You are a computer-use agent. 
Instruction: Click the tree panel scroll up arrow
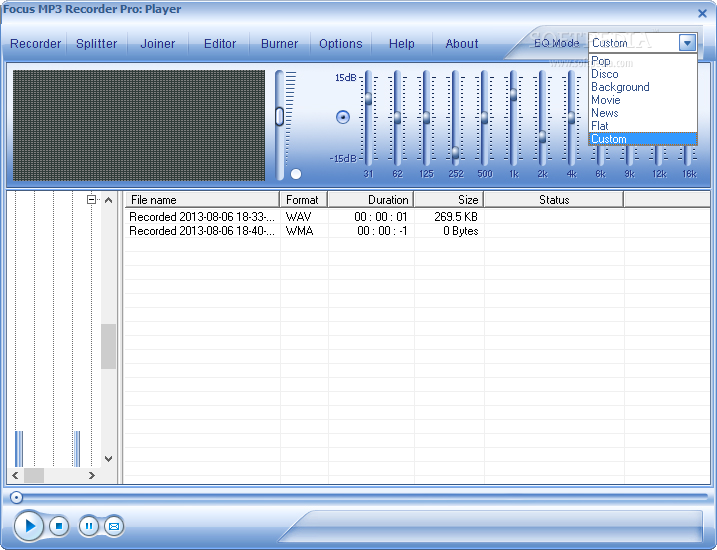pos(108,200)
